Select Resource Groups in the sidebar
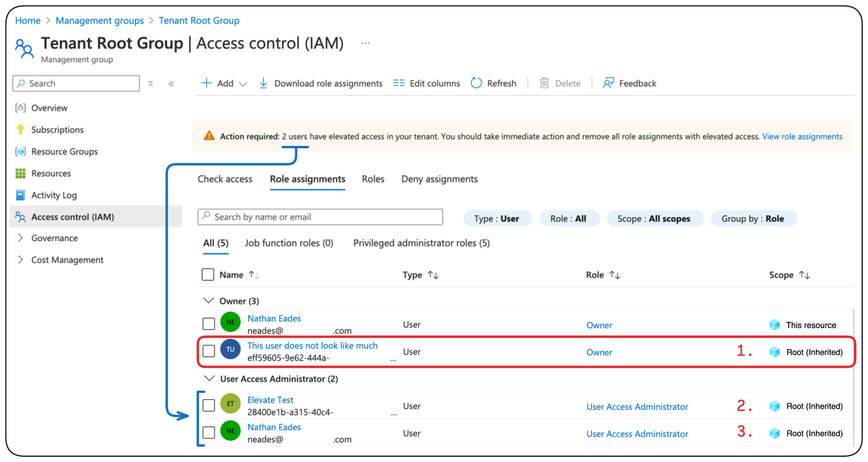Screen dimensions: 868x462 click(x=64, y=152)
